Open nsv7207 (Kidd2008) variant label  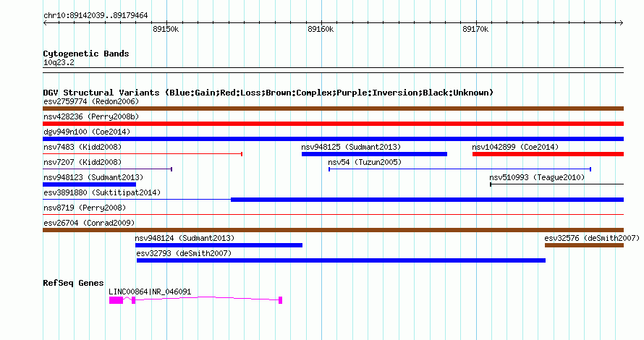click(82, 162)
